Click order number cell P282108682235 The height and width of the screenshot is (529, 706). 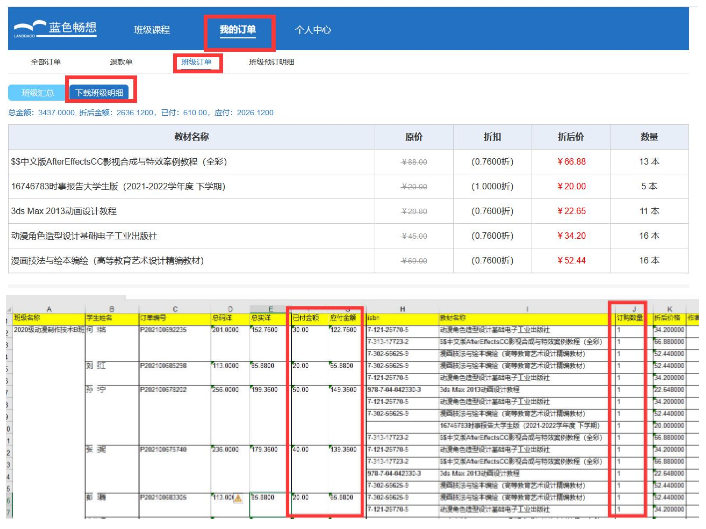pos(164,328)
